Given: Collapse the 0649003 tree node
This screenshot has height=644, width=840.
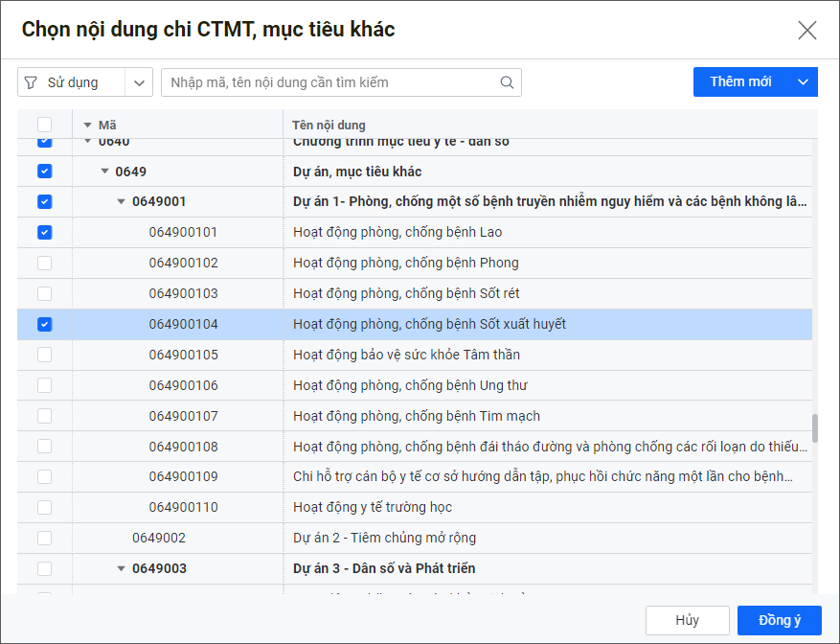Looking at the screenshot, I should pos(122,568).
